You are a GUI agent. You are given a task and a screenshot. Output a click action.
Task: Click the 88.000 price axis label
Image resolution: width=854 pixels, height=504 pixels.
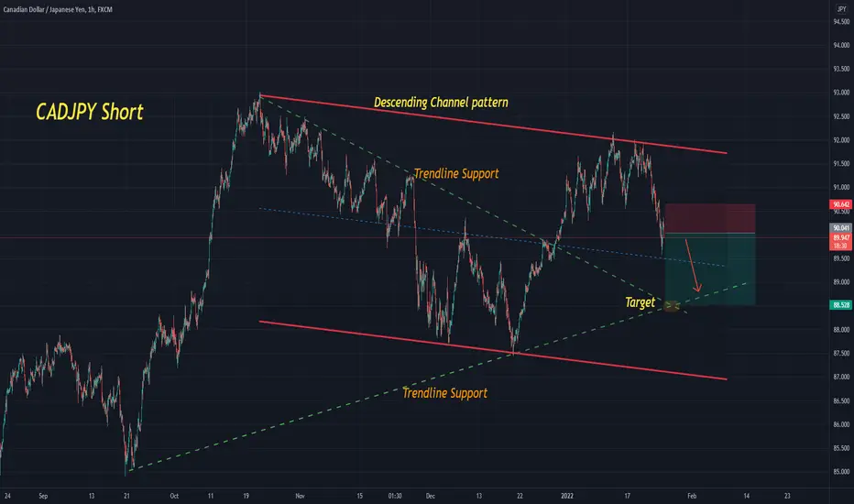click(841, 330)
